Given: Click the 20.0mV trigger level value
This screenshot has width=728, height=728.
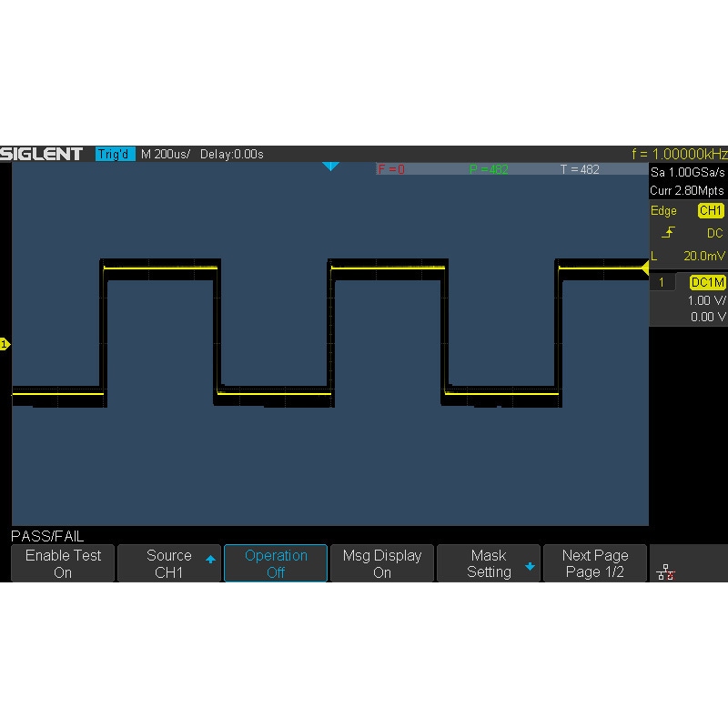Looking at the screenshot, I should click(x=703, y=256).
